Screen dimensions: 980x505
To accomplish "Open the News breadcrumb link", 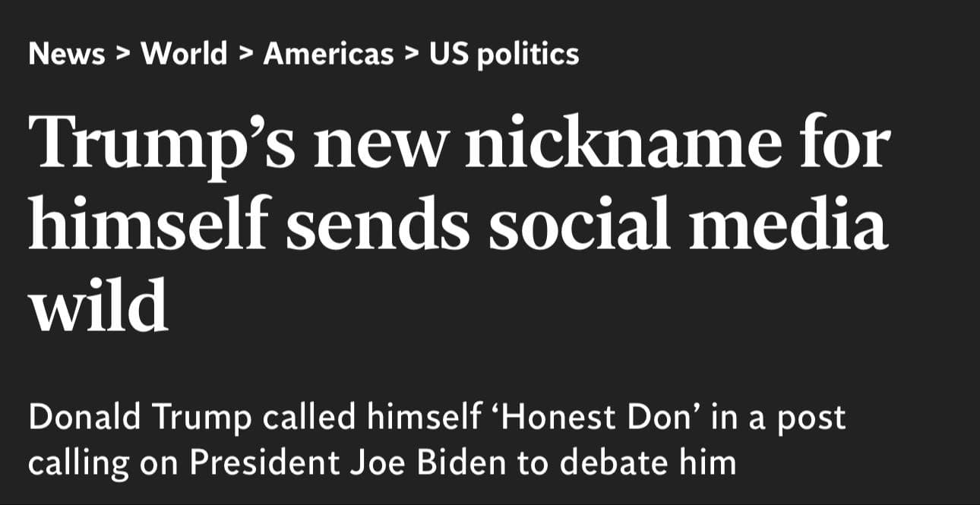I will (66, 55).
